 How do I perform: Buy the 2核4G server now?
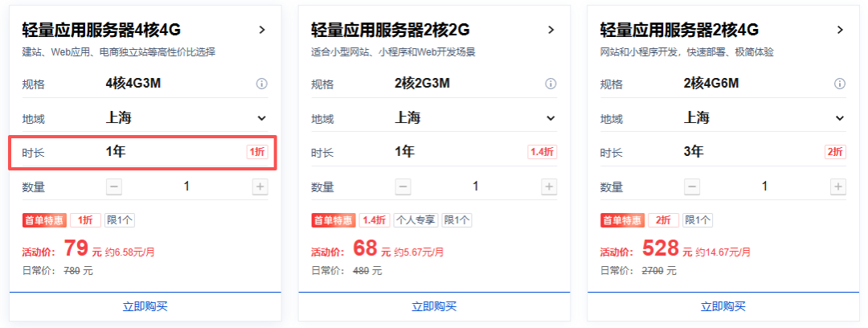pyautogui.click(x=723, y=306)
